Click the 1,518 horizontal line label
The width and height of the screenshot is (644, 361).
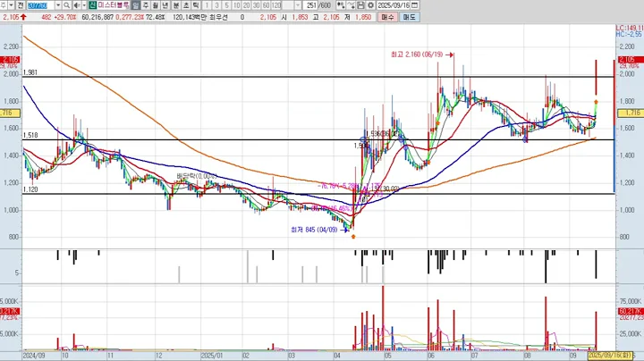[x=30, y=135]
